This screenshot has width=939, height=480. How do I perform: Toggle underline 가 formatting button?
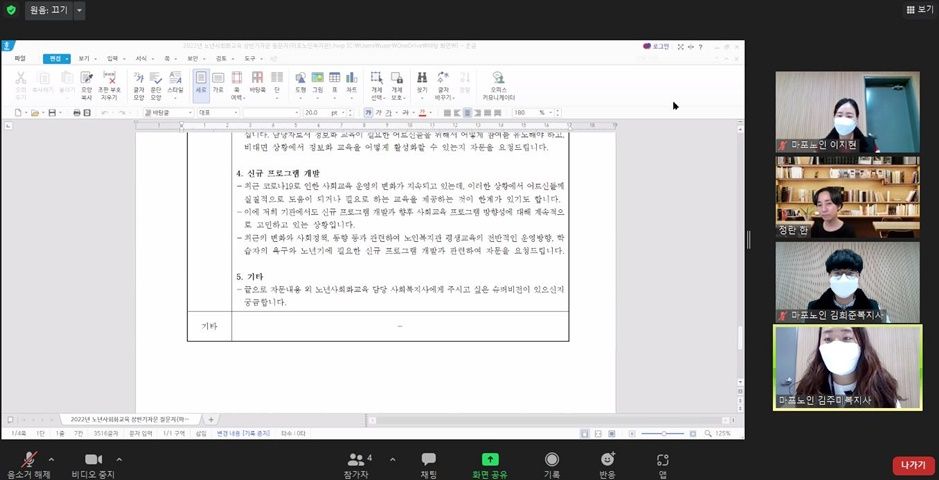coord(388,113)
